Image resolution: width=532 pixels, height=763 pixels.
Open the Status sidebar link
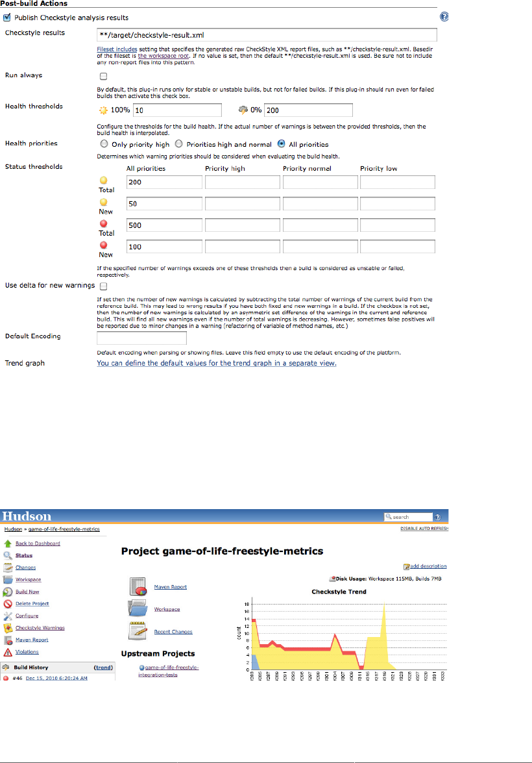click(24, 555)
